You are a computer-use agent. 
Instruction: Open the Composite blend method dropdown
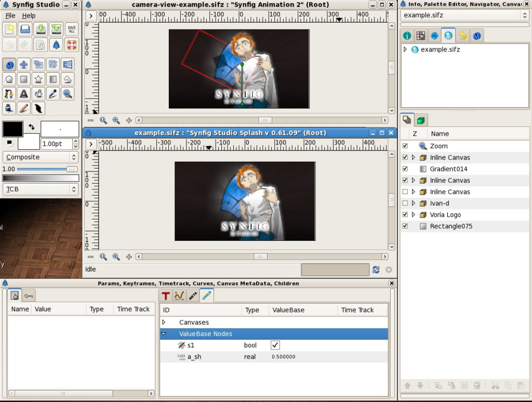(41, 157)
